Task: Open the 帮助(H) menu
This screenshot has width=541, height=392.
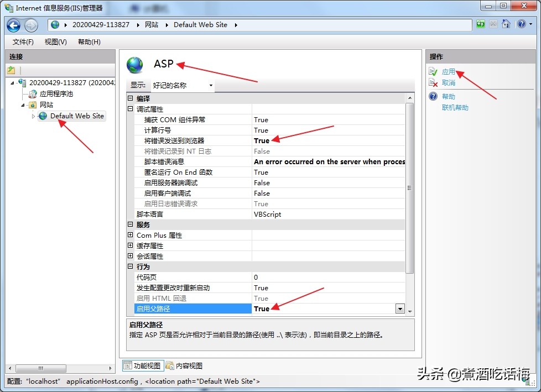Action: 89,41
